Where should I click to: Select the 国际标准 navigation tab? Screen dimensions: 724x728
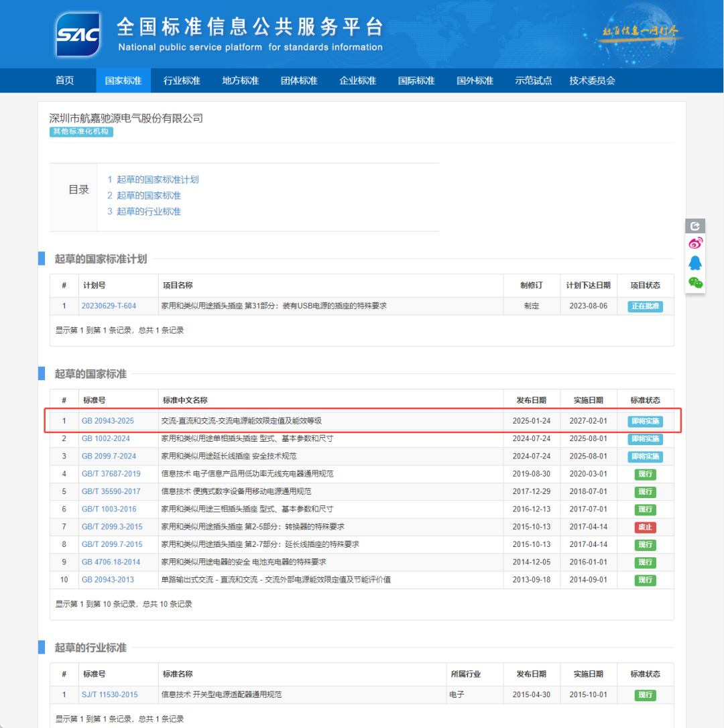click(416, 81)
